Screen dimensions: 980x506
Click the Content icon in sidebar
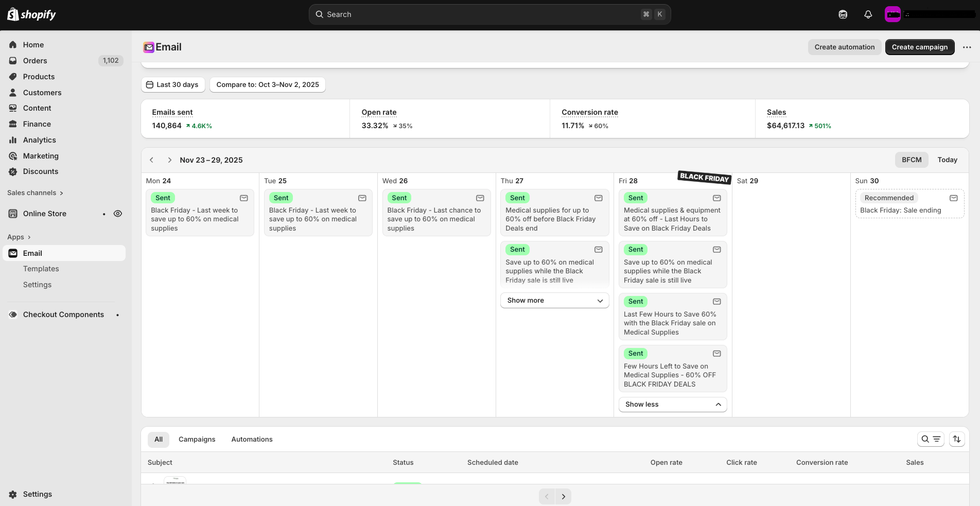[x=13, y=108]
